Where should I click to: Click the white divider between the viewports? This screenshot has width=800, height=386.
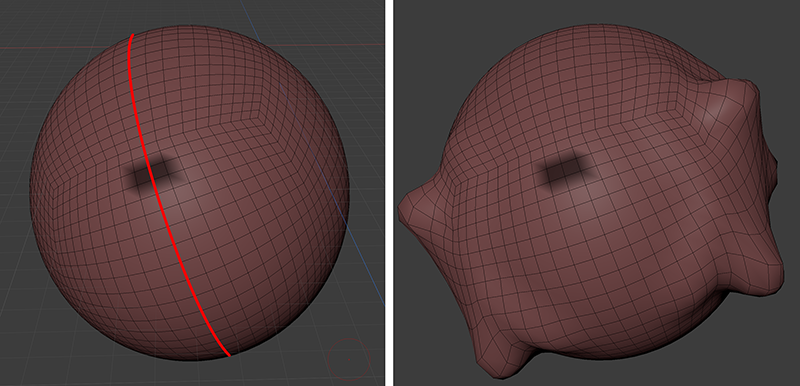point(389,193)
